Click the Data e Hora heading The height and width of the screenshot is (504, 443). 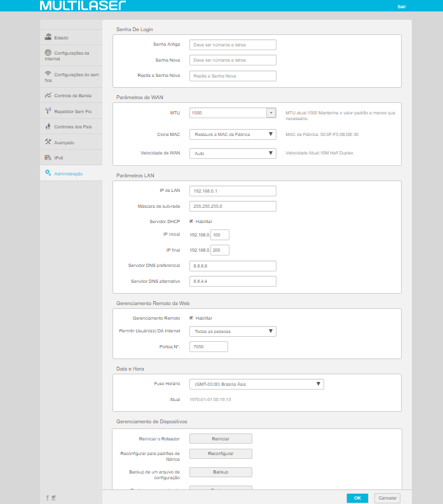coord(130,369)
